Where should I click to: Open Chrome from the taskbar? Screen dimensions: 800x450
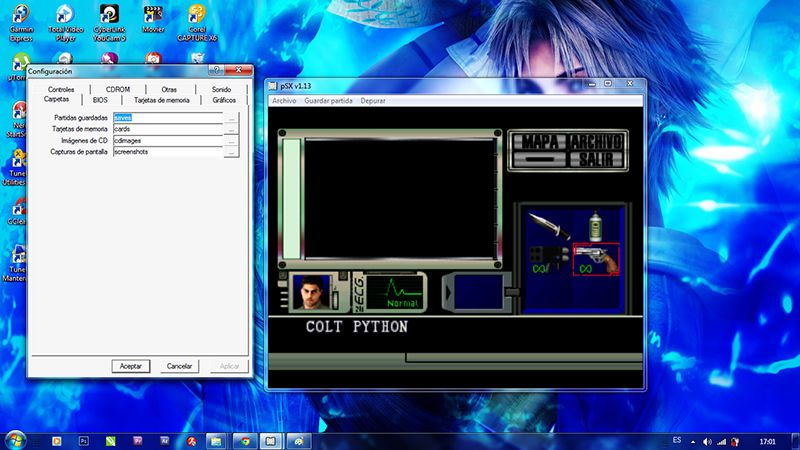tap(245, 441)
